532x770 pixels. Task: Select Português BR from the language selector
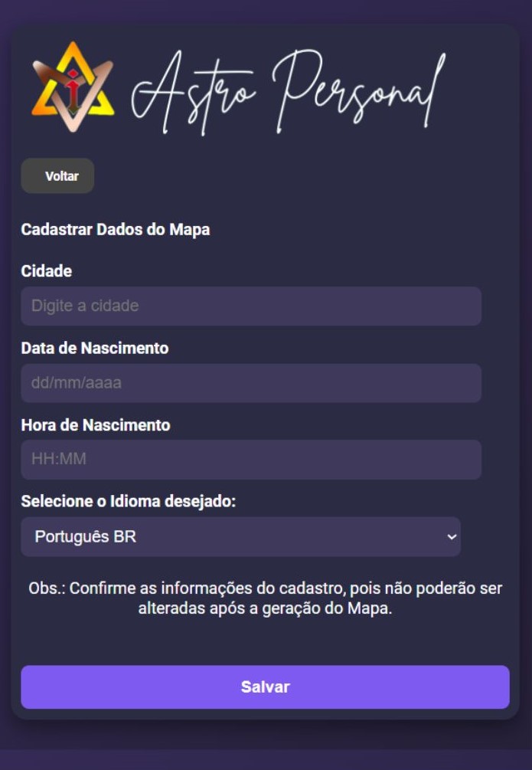[x=240, y=537]
